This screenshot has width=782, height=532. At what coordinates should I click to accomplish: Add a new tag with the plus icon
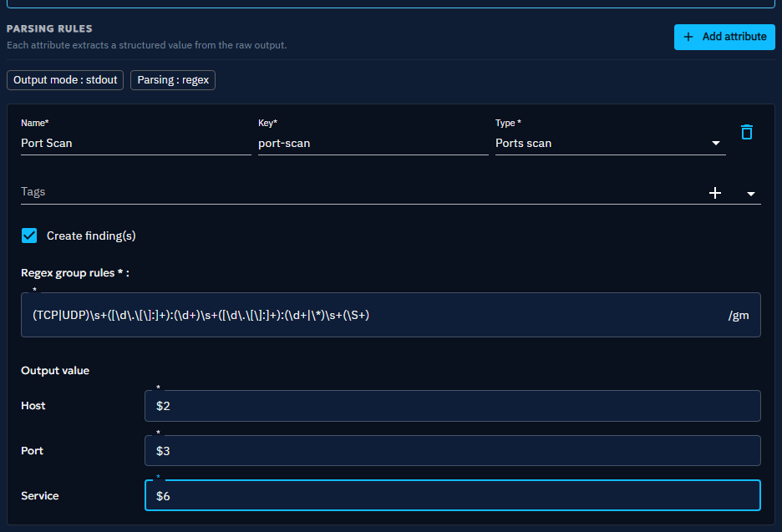715,193
